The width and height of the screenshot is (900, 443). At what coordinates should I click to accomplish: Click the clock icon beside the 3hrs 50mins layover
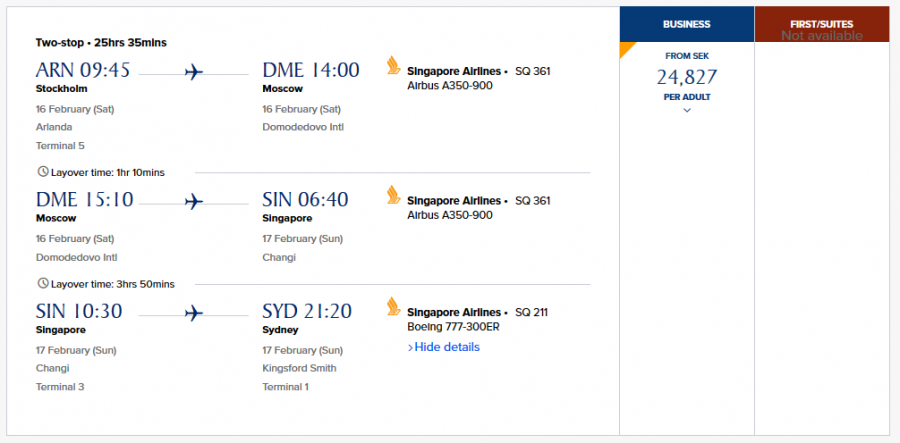(x=42, y=283)
